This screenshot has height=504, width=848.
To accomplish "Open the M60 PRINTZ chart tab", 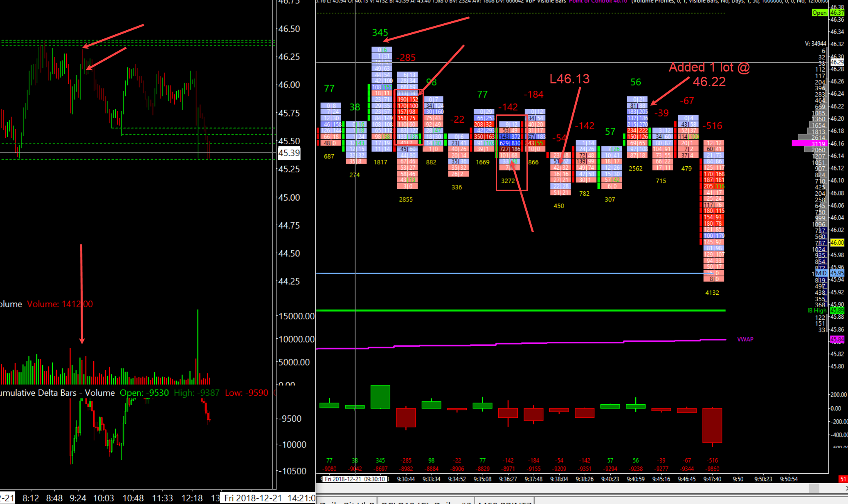I will click(x=504, y=502).
